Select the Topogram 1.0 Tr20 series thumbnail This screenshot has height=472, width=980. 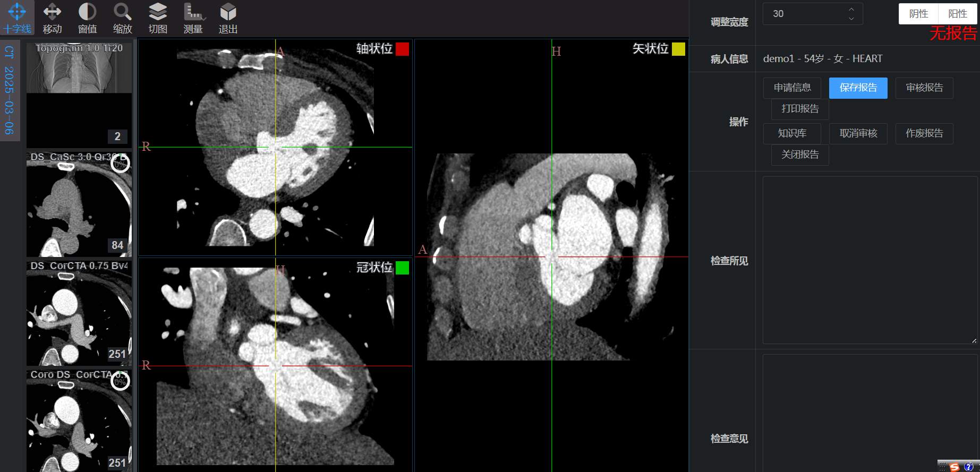(x=79, y=93)
